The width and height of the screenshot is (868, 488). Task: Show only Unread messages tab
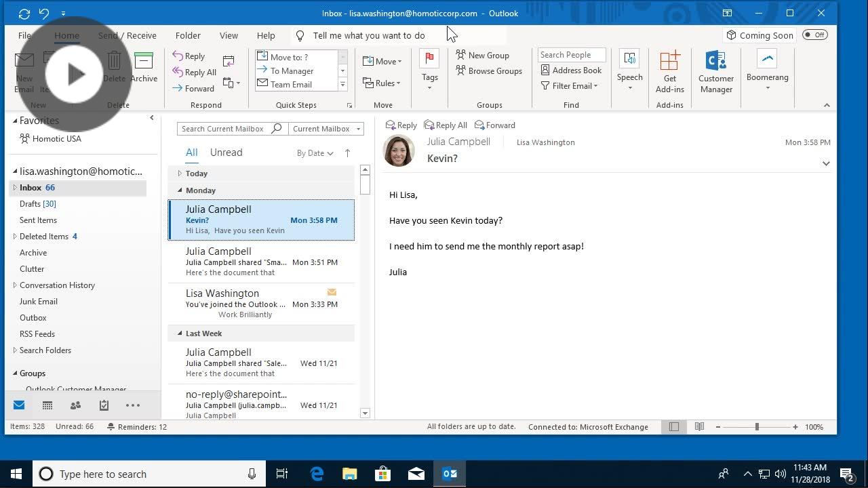pyautogui.click(x=226, y=152)
